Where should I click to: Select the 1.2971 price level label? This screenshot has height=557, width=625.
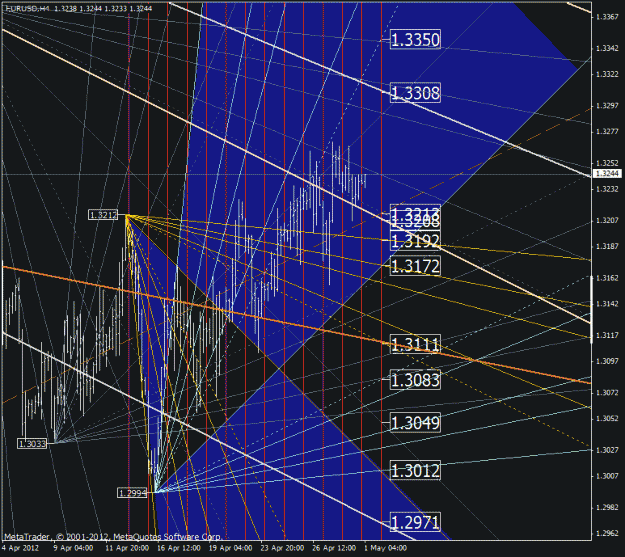click(x=415, y=522)
